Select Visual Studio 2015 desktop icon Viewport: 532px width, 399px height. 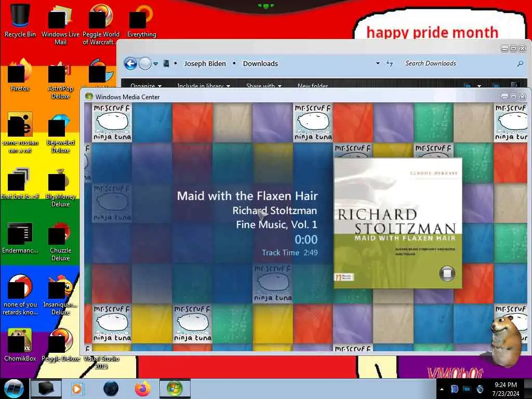click(x=101, y=362)
